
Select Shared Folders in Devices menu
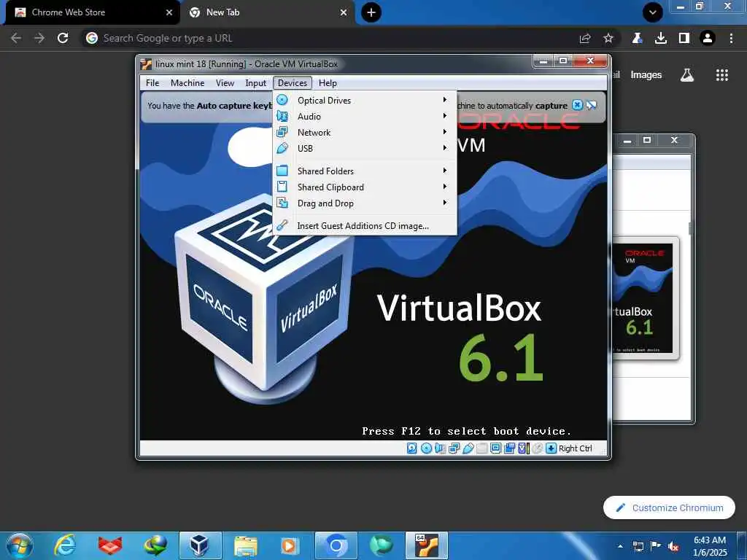(x=365, y=171)
